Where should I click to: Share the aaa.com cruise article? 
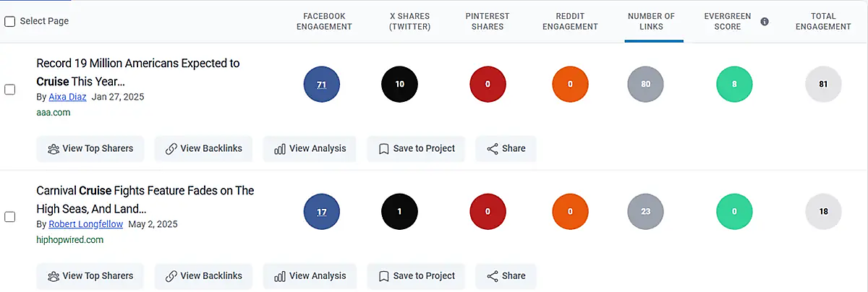[506, 149]
